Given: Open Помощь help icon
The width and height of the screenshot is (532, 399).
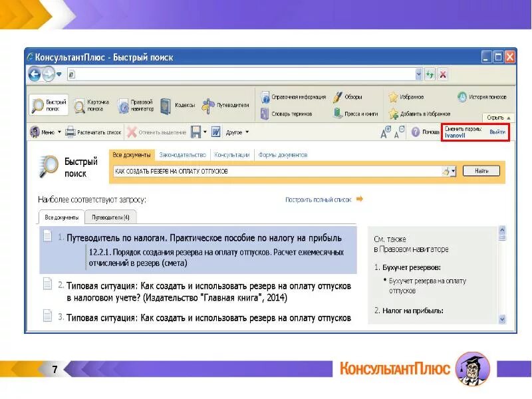Looking at the screenshot, I should pyautogui.click(x=425, y=132).
